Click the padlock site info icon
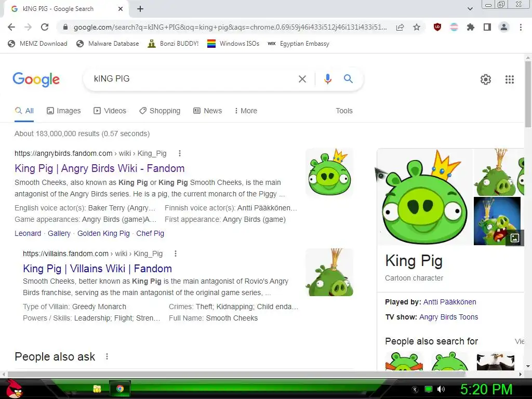Viewport: 532px width, 399px height. click(65, 27)
